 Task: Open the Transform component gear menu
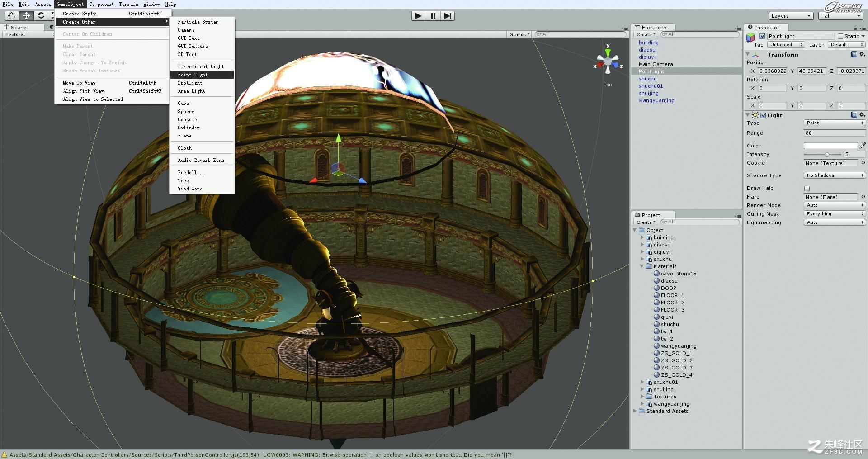pyautogui.click(x=862, y=54)
